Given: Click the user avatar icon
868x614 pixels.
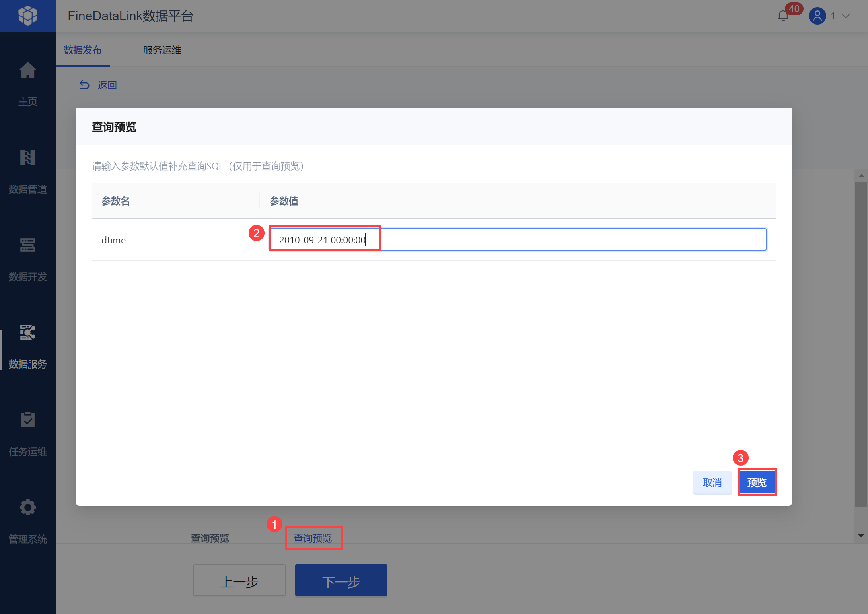Looking at the screenshot, I should pyautogui.click(x=817, y=16).
